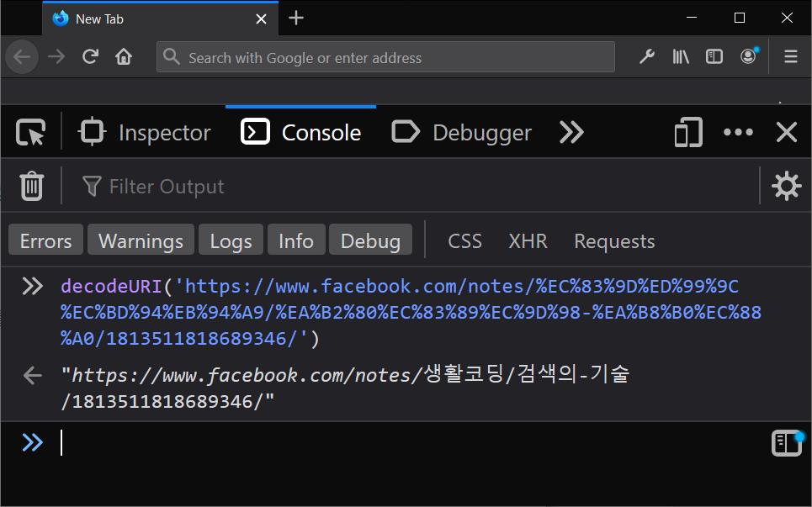Switch to multi-line editor mode icon
812x507 pixels.
click(787, 443)
